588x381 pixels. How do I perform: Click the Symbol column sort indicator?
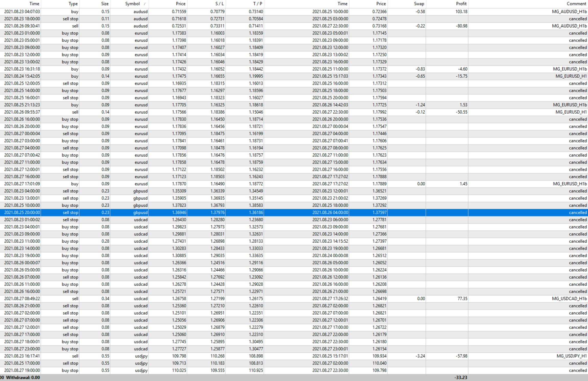tap(145, 4)
